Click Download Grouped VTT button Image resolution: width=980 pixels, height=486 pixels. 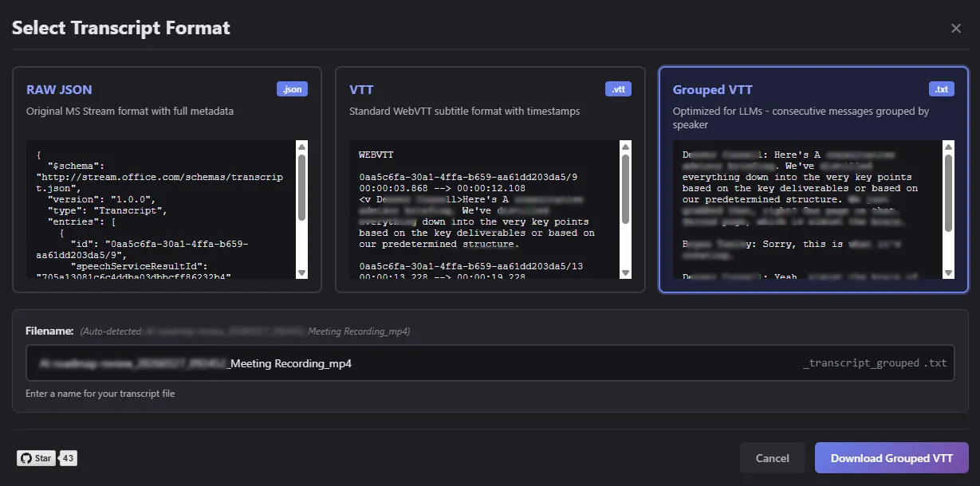pyautogui.click(x=891, y=458)
